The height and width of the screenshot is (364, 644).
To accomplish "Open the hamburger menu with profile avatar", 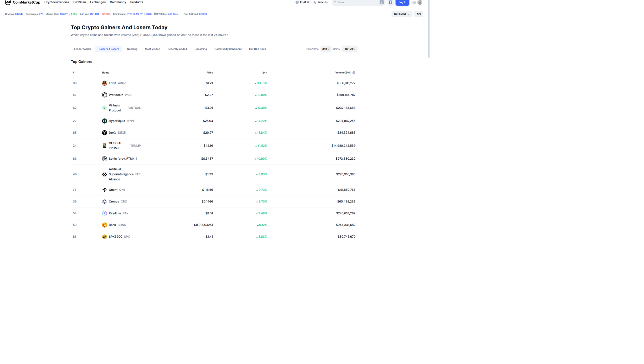I will [417, 3].
